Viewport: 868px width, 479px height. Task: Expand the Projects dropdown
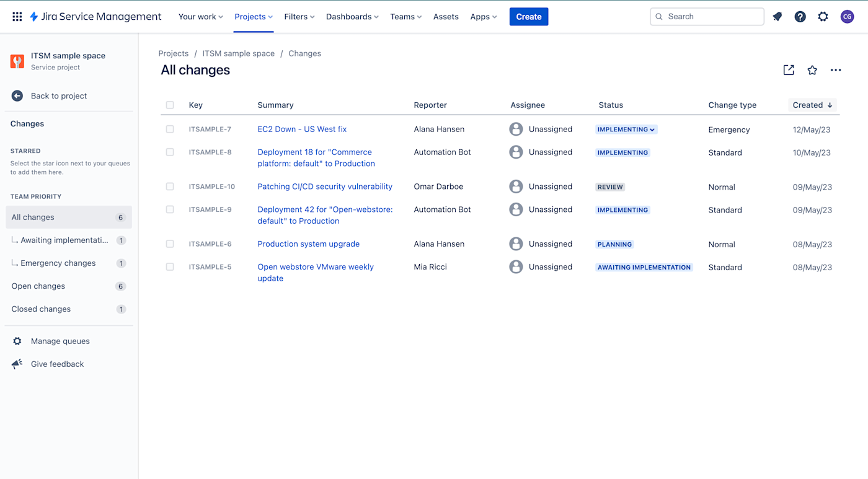click(254, 17)
